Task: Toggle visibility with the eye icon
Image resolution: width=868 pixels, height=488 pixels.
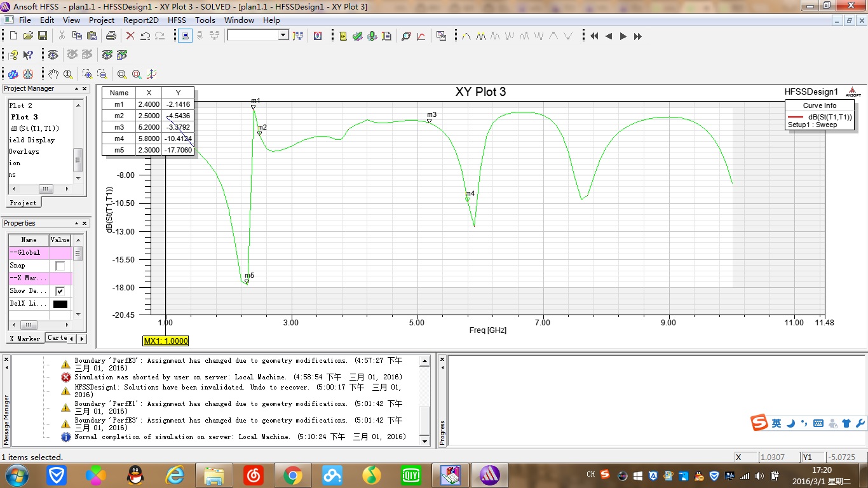Action: coord(53,55)
